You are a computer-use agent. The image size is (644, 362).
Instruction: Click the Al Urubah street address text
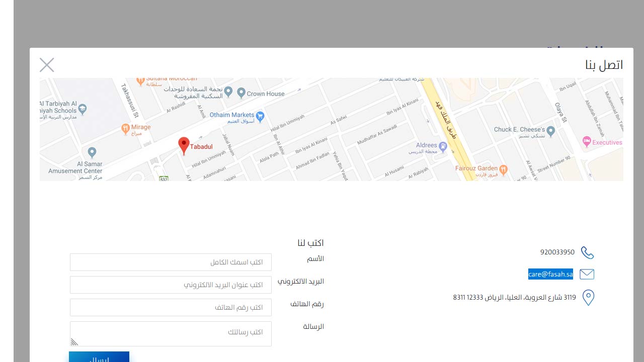(515, 297)
